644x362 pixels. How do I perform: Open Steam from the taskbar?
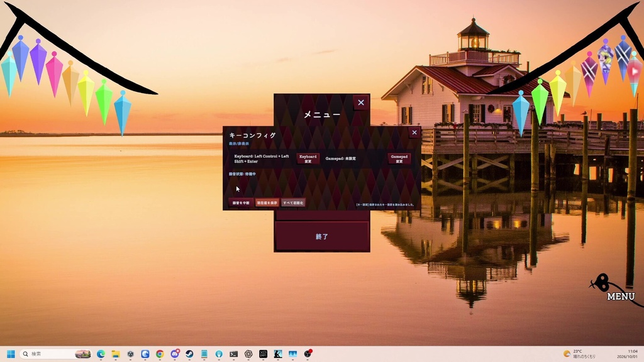click(189, 354)
